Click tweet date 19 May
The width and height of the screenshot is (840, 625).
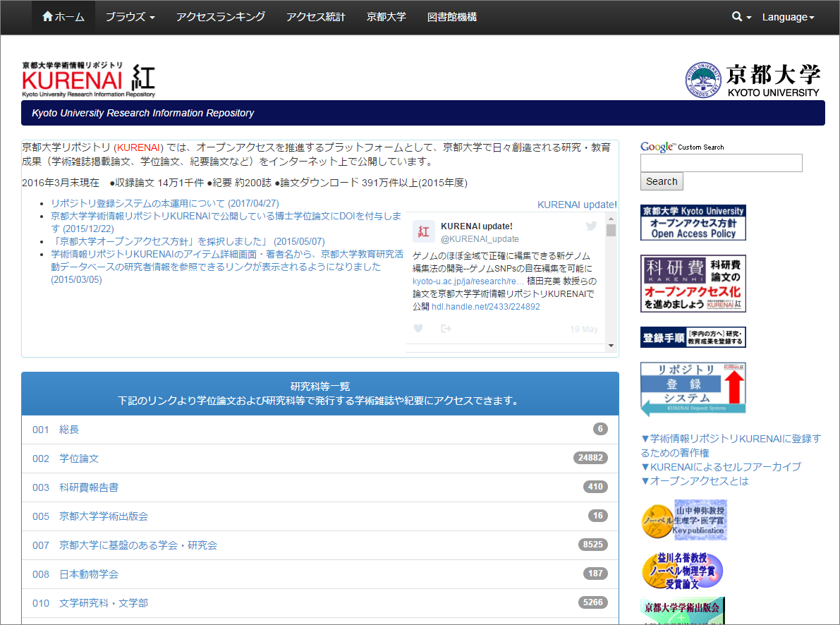click(584, 329)
